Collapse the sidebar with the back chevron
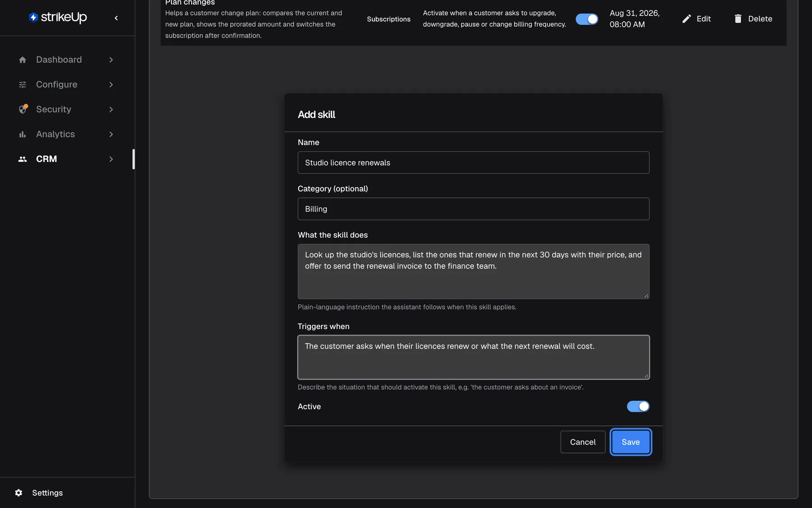 [116, 18]
